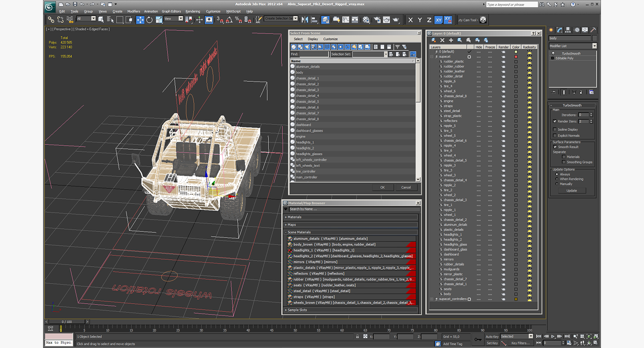Click Remove modifier trash icon under stack

pos(581,92)
